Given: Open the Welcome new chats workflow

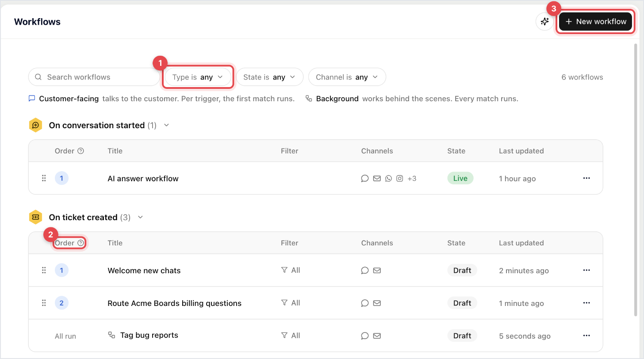Looking at the screenshot, I should 144,271.
